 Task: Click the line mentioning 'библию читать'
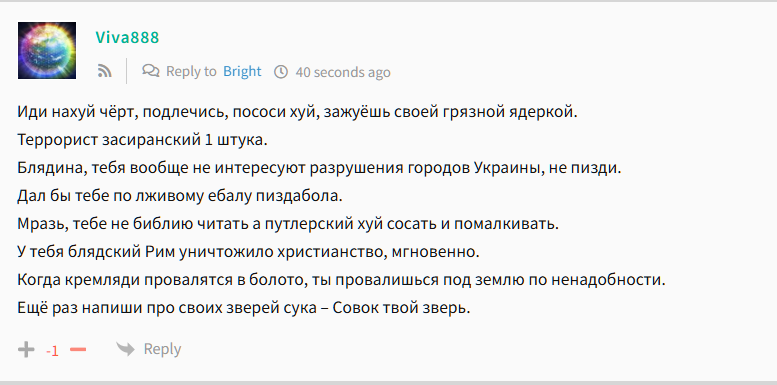coord(288,224)
